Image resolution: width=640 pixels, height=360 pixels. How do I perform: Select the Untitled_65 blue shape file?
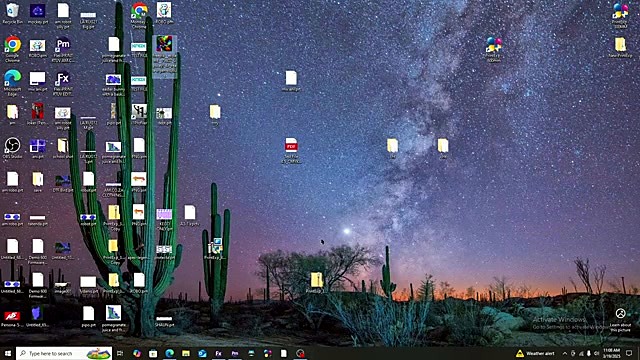[37, 317]
